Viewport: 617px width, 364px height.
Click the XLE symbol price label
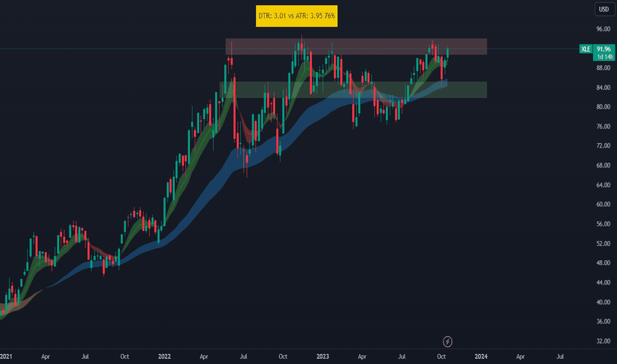pyautogui.click(x=585, y=49)
